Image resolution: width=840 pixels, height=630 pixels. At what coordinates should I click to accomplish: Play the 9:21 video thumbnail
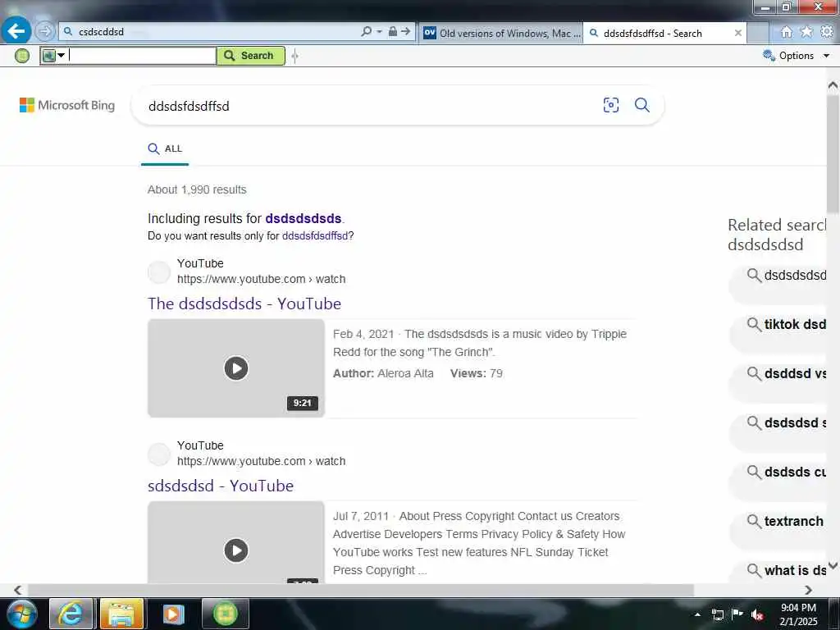pos(236,368)
